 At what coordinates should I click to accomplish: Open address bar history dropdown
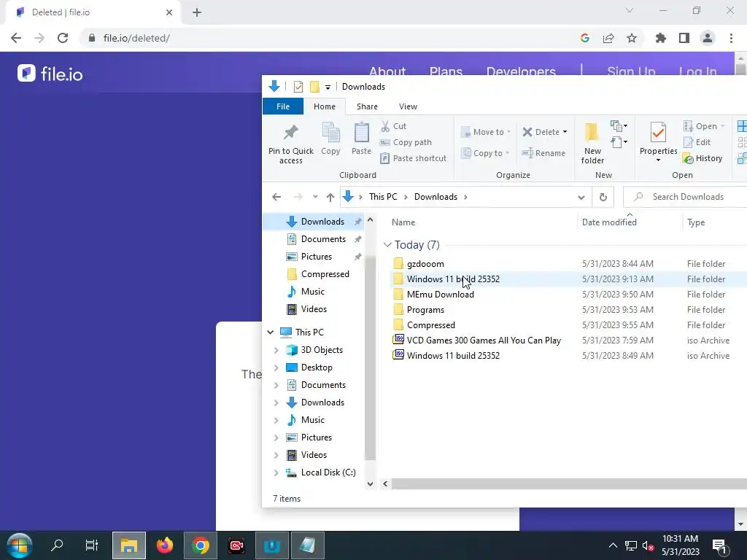(581, 197)
